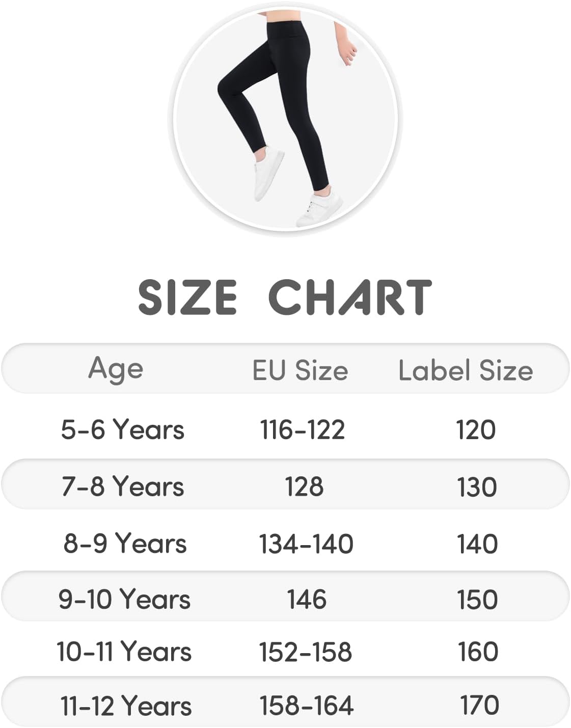Screen dimensions: 571x728
Task: Click label size 170 value
Action: click(x=479, y=705)
